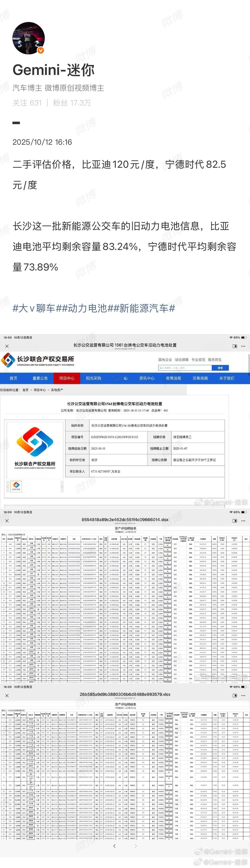Click the orange verified V badge
Screen dimensions: 250x868
41,50
